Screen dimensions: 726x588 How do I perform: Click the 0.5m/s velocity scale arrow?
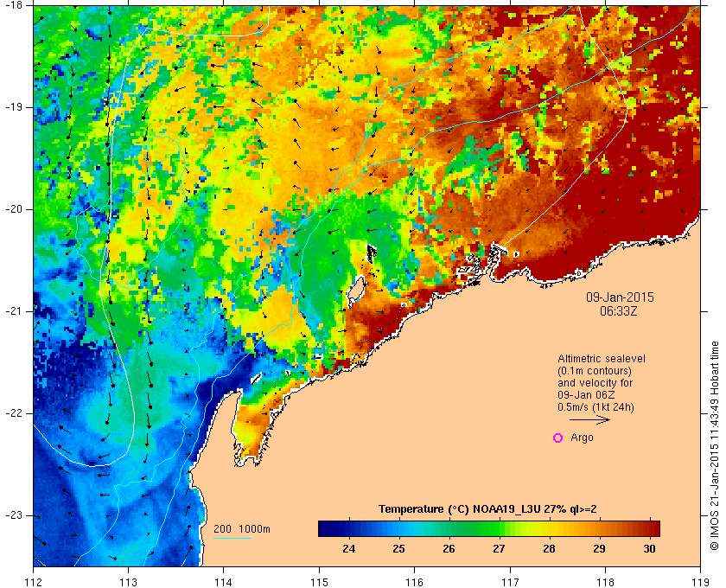pos(589,419)
